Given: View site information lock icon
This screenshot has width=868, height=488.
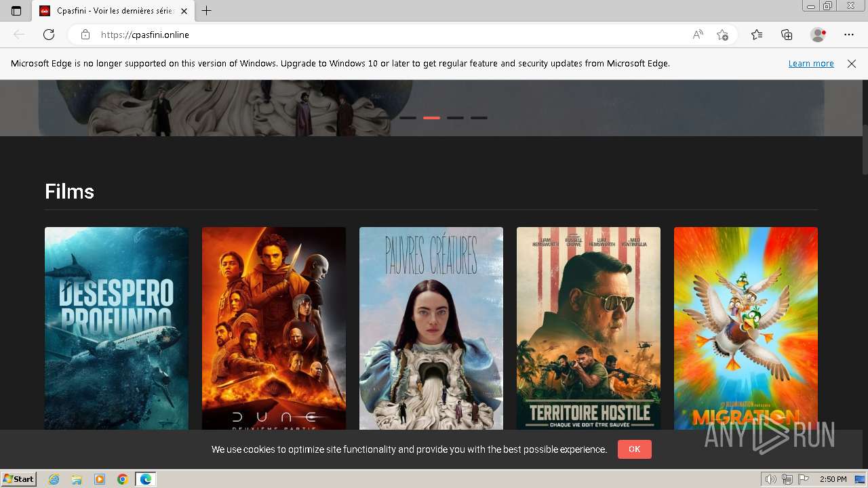Looking at the screenshot, I should pyautogui.click(x=85, y=35).
